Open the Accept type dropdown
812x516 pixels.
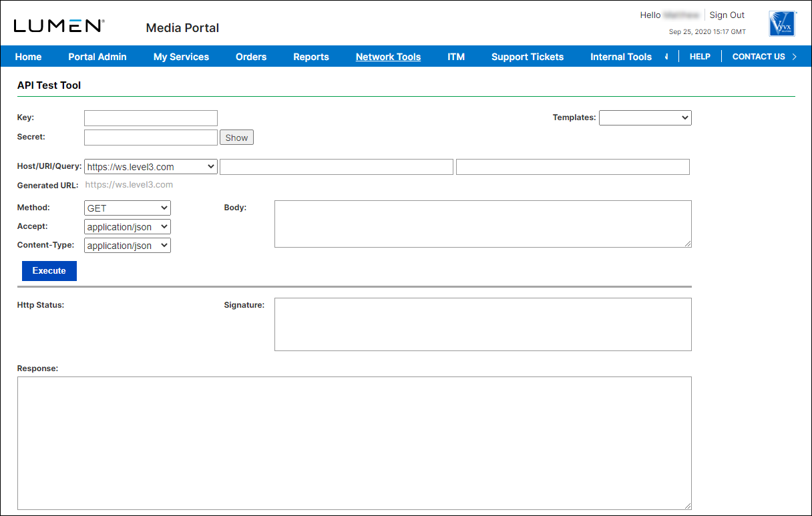128,227
